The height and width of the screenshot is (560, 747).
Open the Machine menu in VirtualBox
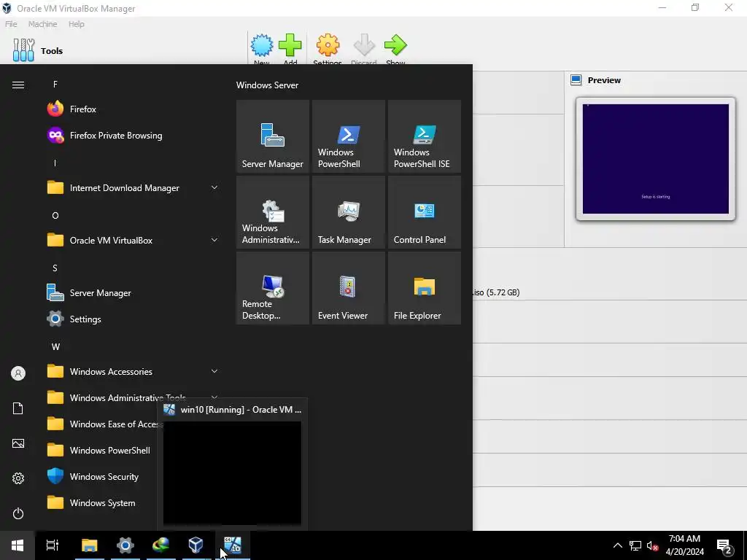click(x=42, y=24)
